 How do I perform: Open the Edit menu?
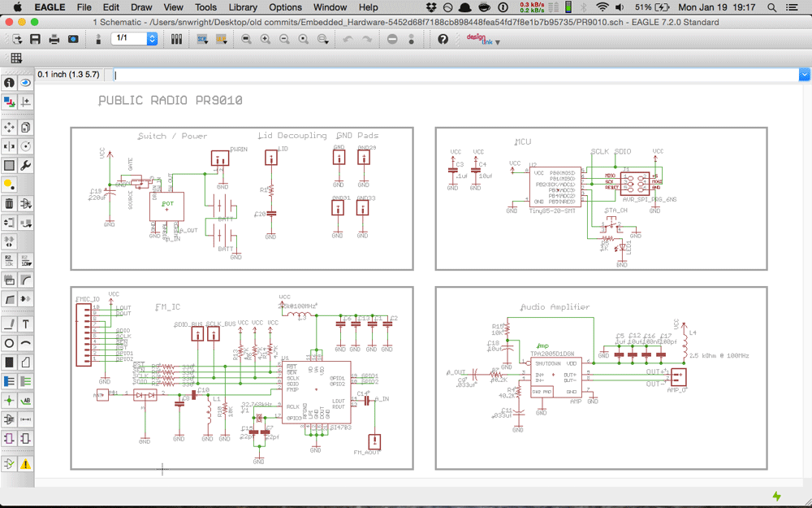coord(110,7)
